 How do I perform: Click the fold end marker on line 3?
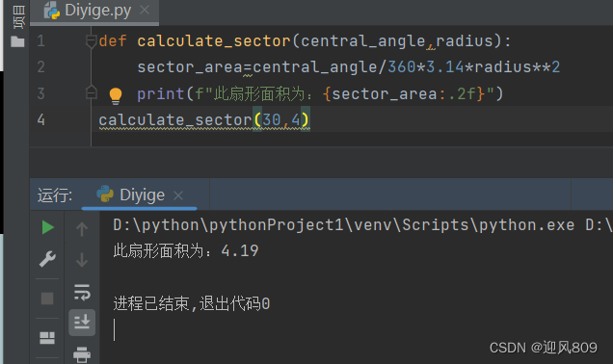pyautogui.click(x=91, y=92)
